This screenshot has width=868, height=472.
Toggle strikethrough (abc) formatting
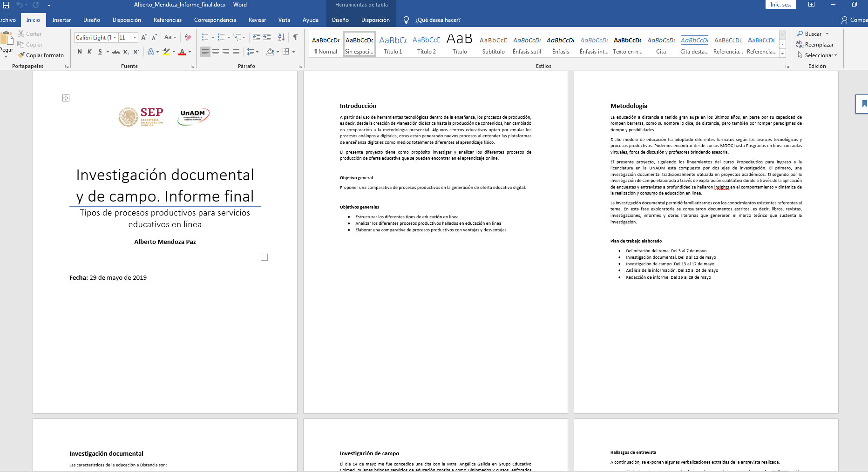pyautogui.click(x=116, y=52)
